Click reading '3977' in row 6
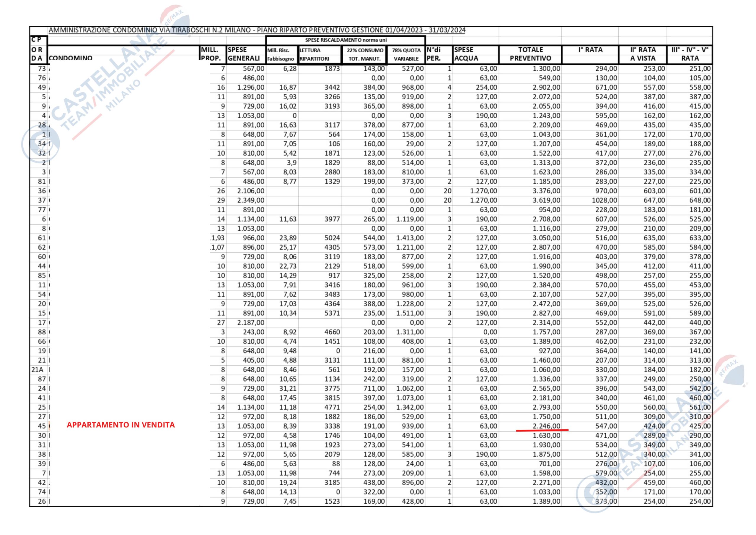756x535 pixels. [332, 219]
